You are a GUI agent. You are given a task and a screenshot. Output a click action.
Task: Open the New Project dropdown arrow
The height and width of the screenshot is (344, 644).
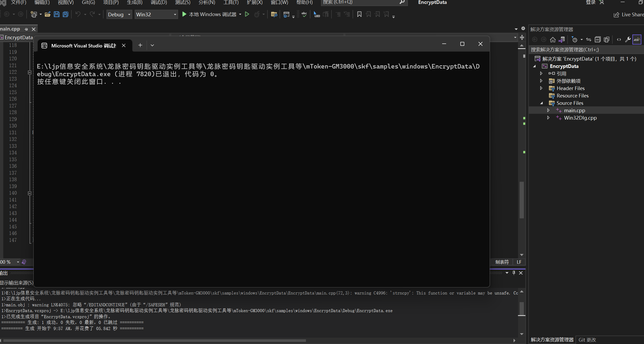tap(41, 14)
